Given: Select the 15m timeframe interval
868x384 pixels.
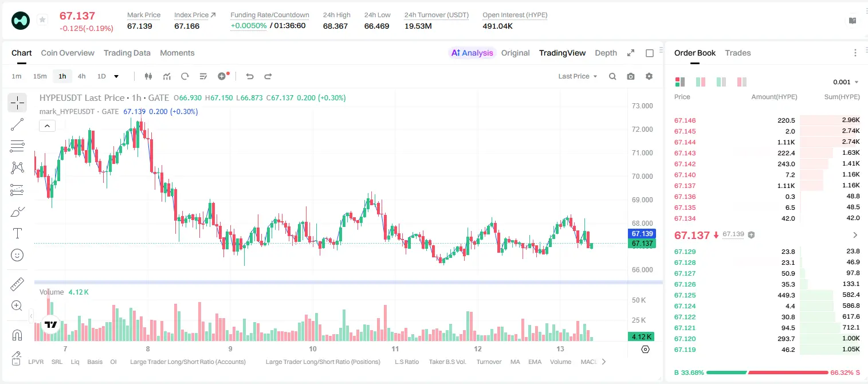Looking at the screenshot, I should (x=40, y=76).
